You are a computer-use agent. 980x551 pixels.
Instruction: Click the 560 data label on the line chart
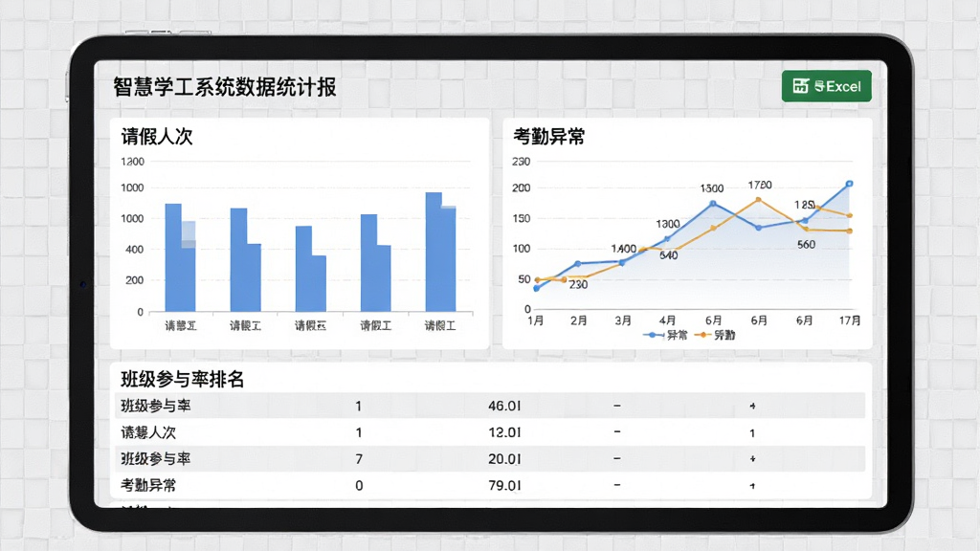tap(806, 245)
